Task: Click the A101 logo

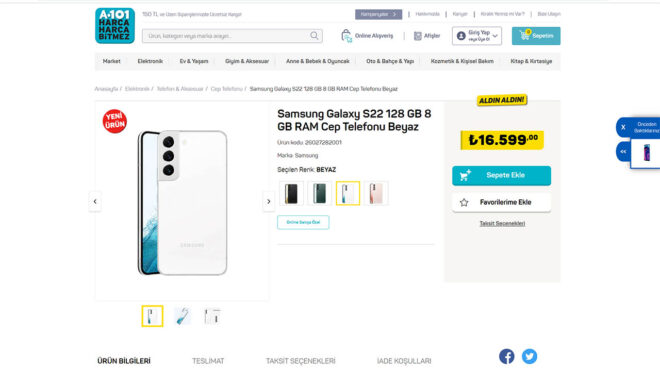Action: [x=114, y=26]
